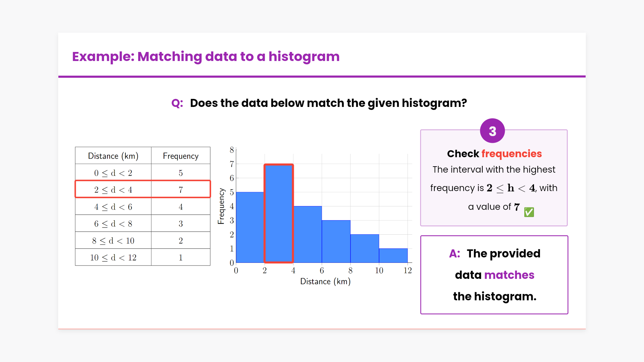Click the purple word "matches" in the answer
The height and width of the screenshot is (362, 644).
point(509,275)
